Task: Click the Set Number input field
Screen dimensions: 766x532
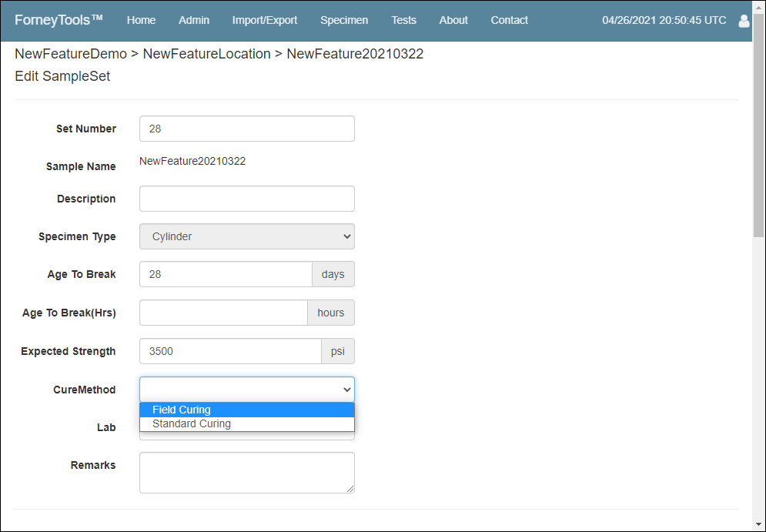Action: click(247, 129)
